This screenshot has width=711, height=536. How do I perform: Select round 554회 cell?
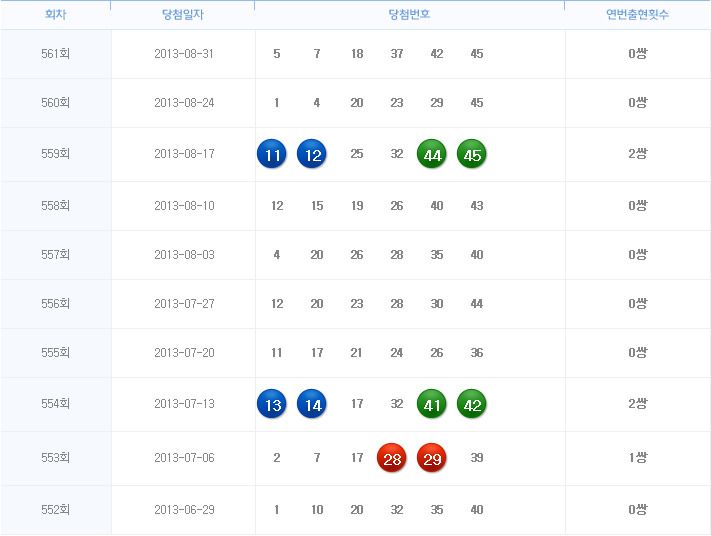(55, 404)
